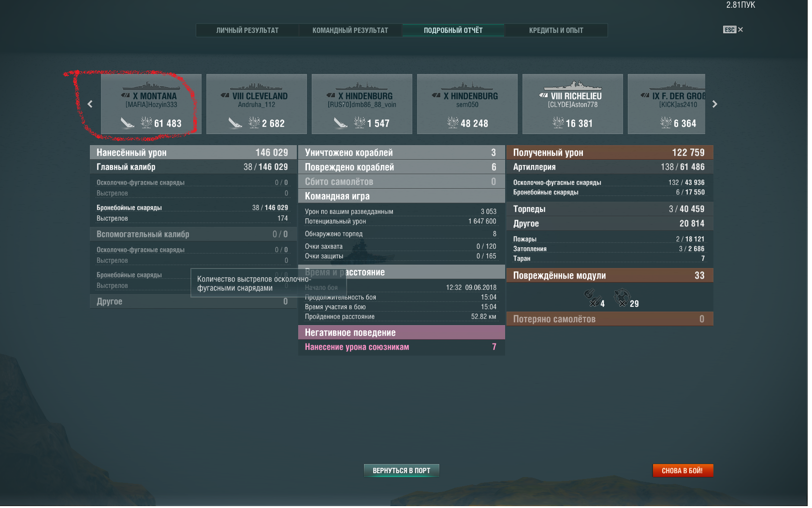
Task: Click the Вернуться в порт button
Action: 402,470
